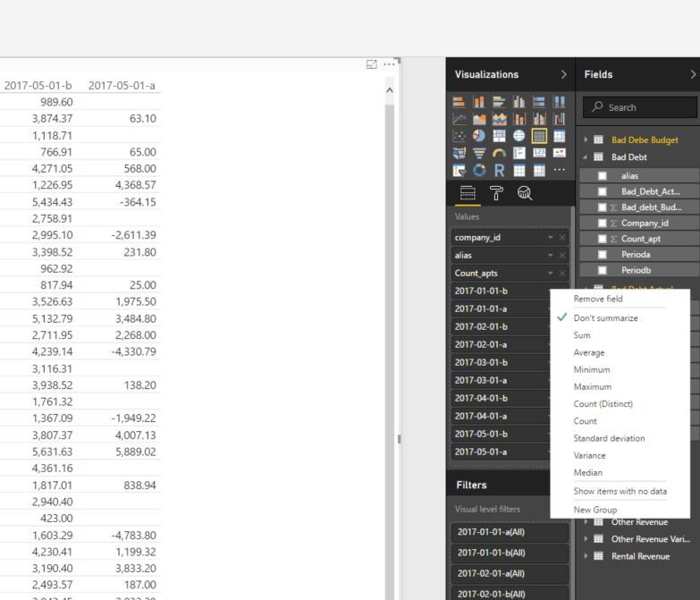Collapse the Visualizations pane chevron
This screenshot has width=700, height=600.
pos(564,74)
